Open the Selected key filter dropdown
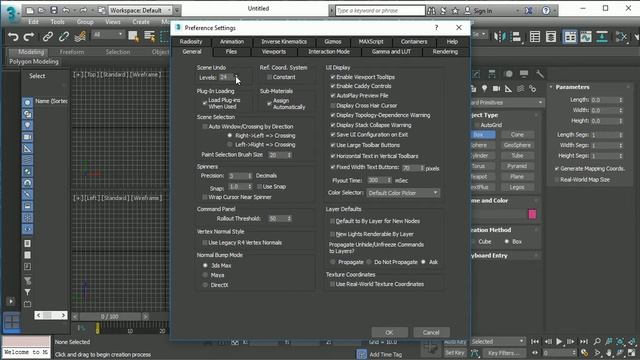This screenshot has height=360, width=640. pyautogui.click(x=497, y=341)
